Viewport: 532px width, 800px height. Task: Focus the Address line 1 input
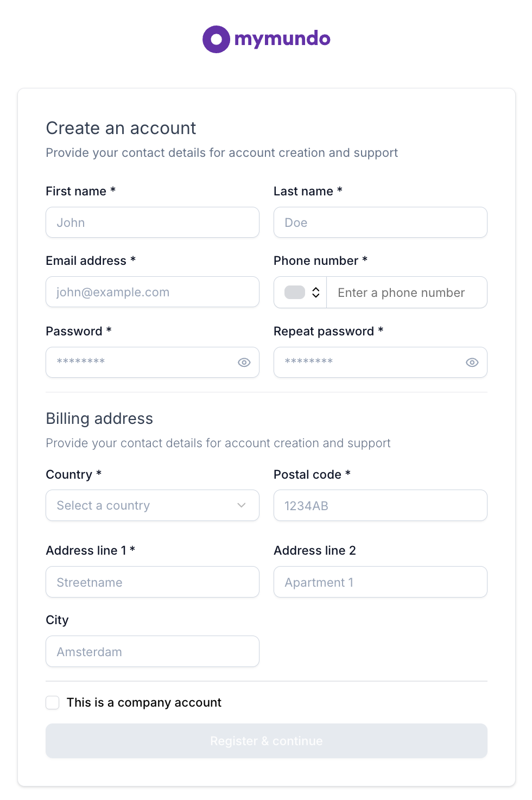(x=152, y=582)
